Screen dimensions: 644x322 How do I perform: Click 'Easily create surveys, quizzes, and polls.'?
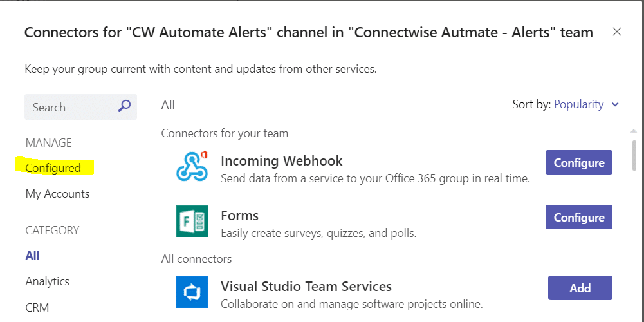pyautogui.click(x=318, y=234)
